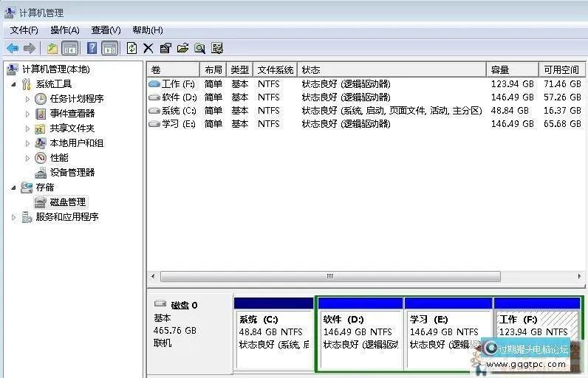Open the Properties toolbar icon
The image size is (588, 378).
point(165,48)
